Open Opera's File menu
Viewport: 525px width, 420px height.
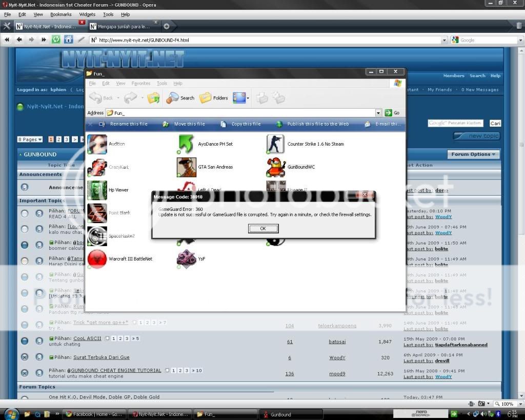click(x=7, y=14)
